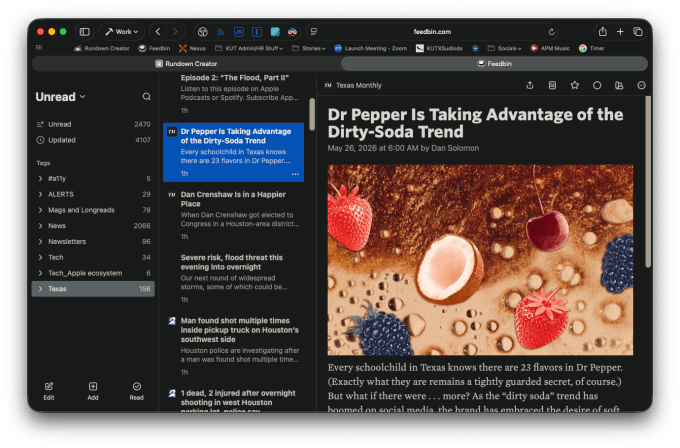
Task: Expand the #a11y tag
Action: pyautogui.click(x=40, y=179)
